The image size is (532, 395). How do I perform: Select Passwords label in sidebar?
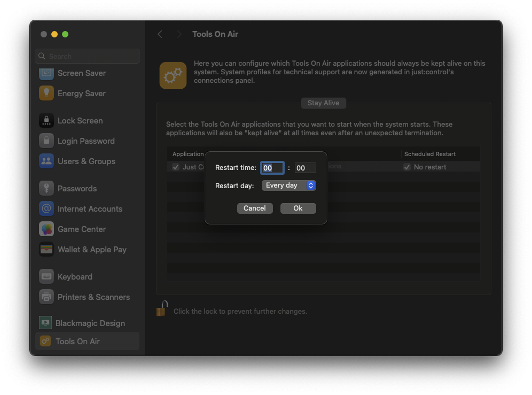point(77,189)
